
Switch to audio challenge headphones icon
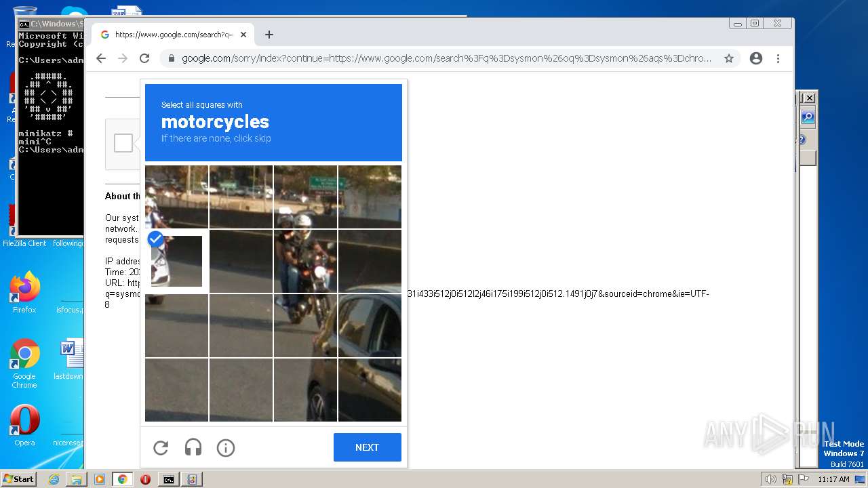(x=193, y=447)
